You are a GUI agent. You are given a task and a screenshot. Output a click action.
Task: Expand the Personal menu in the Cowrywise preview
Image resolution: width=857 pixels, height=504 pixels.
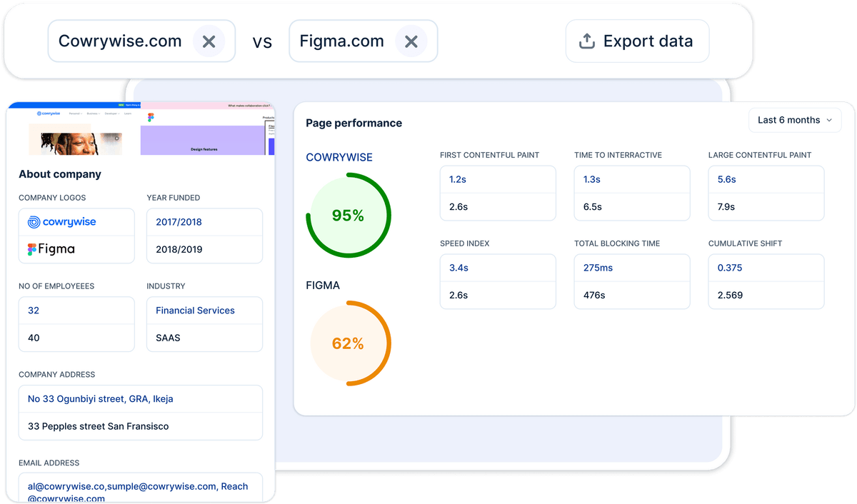(x=75, y=114)
